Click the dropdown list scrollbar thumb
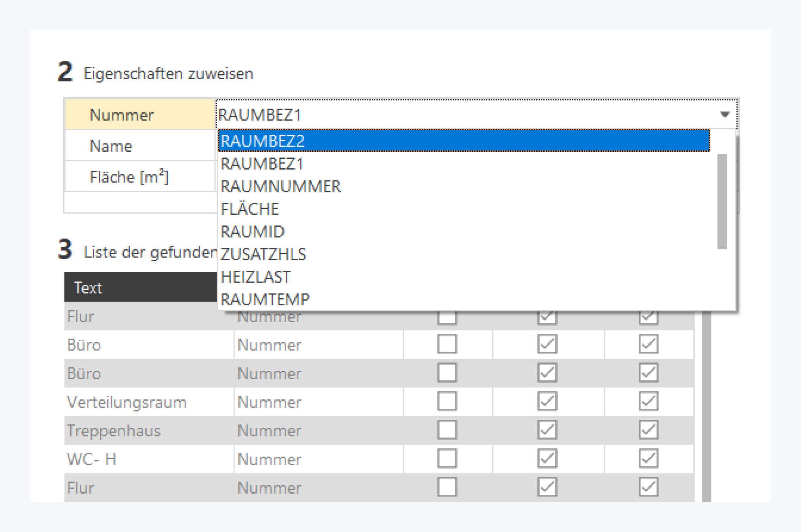801x532 pixels. tap(722, 202)
